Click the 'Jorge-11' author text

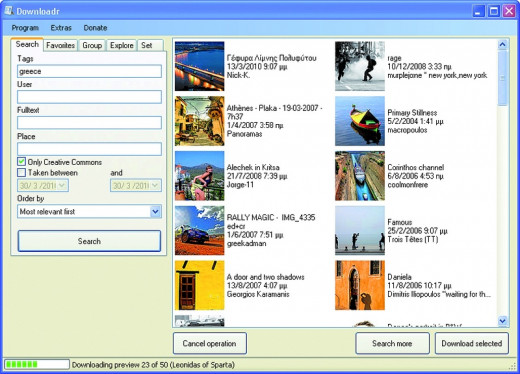coord(240,185)
